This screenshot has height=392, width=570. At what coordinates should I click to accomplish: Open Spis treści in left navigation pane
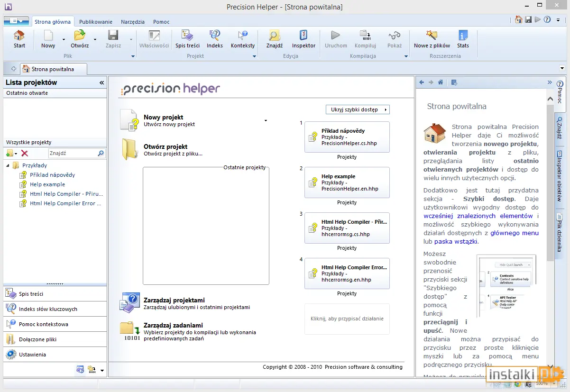point(55,294)
